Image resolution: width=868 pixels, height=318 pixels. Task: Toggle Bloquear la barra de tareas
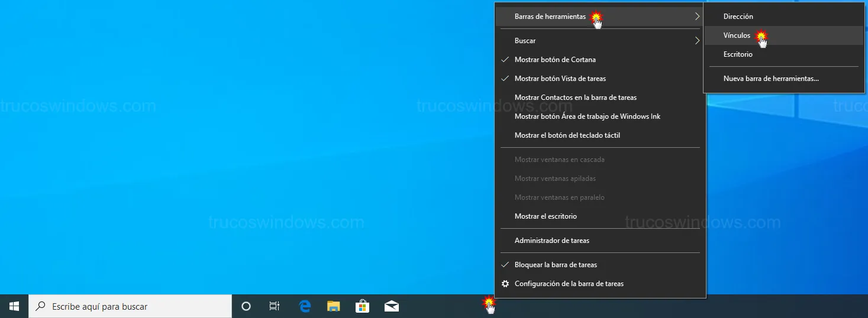coord(555,265)
